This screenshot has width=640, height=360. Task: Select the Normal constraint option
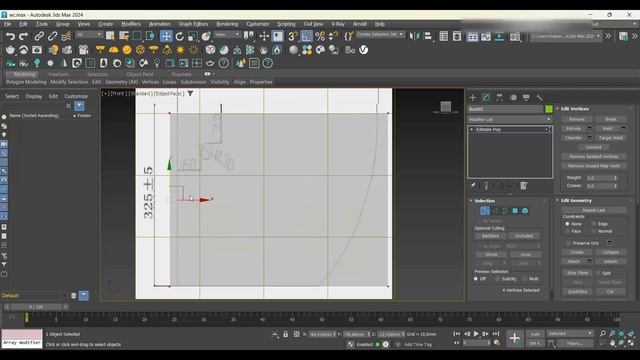[594, 231]
